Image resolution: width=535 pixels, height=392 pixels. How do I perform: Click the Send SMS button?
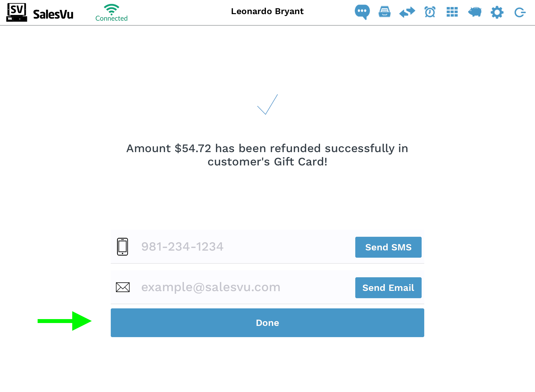(388, 247)
